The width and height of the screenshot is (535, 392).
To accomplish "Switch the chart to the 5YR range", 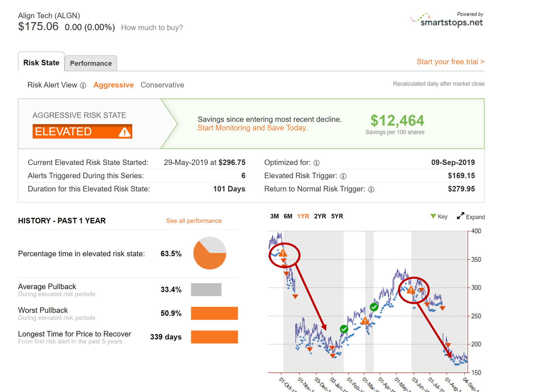I will [x=337, y=216].
